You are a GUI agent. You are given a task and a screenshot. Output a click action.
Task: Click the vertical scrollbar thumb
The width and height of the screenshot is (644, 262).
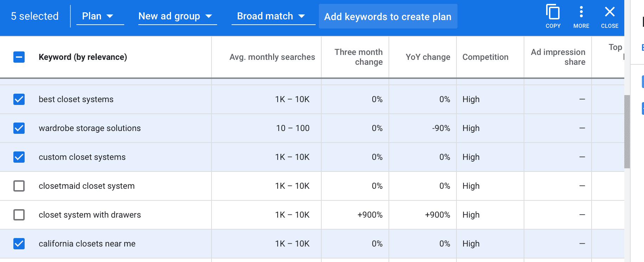627,131
